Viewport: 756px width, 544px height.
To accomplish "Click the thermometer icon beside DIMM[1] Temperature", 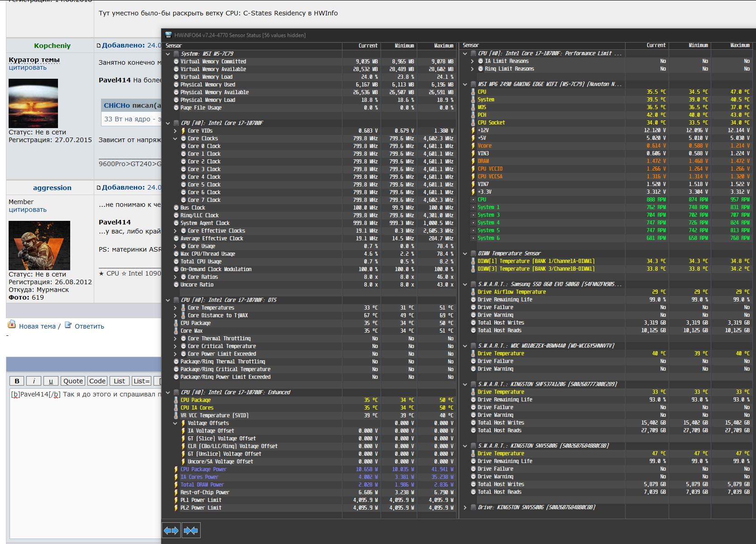I will (473, 261).
